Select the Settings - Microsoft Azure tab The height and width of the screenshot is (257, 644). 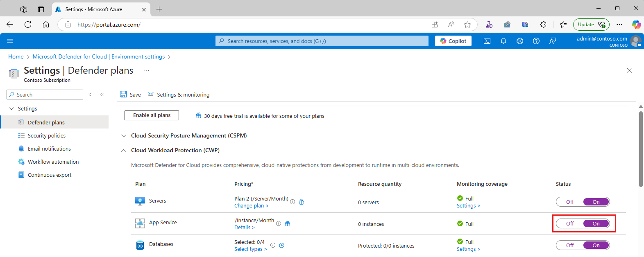101,9
